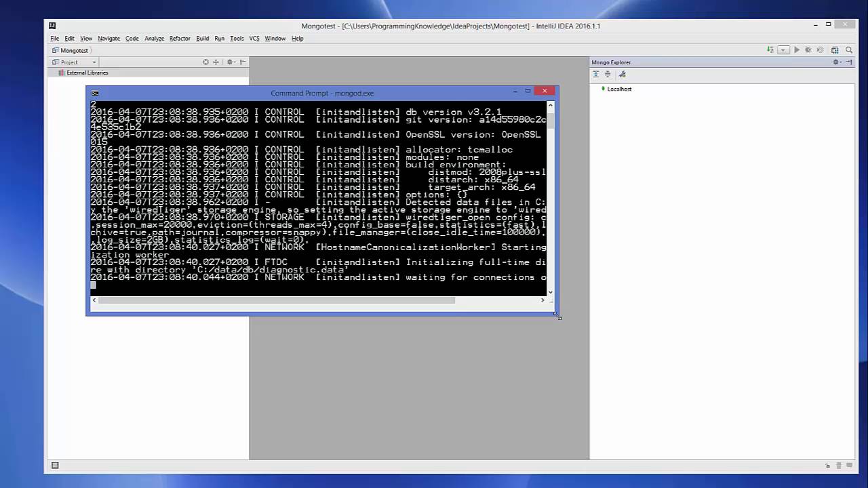Open Project Structure icon in toolbar
The image size is (868, 488).
coord(835,50)
